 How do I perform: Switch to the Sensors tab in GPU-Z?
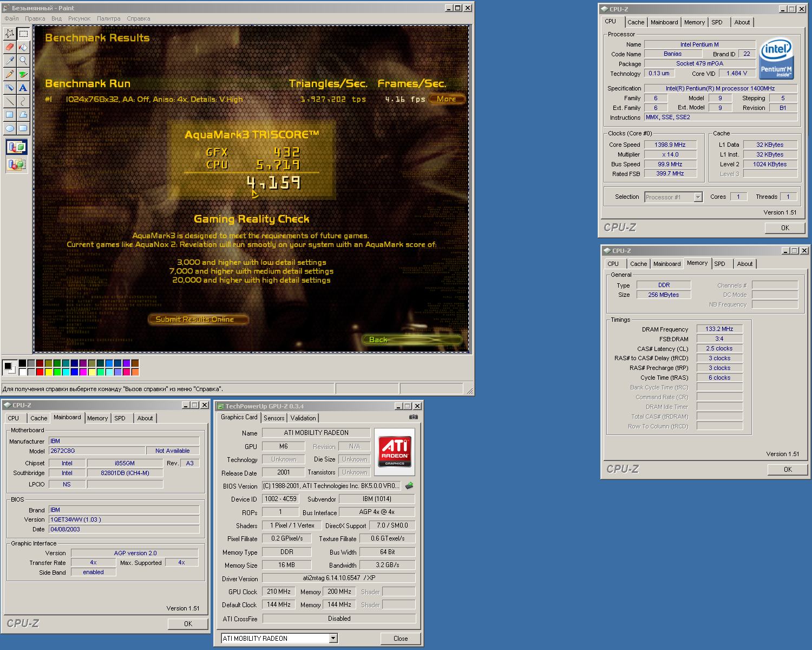click(x=274, y=418)
